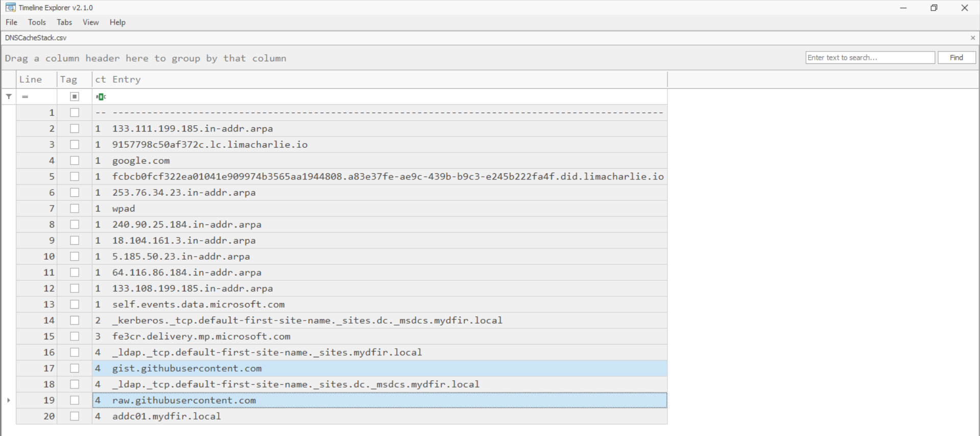Tag the wpad row
The image size is (980, 436).
75,209
